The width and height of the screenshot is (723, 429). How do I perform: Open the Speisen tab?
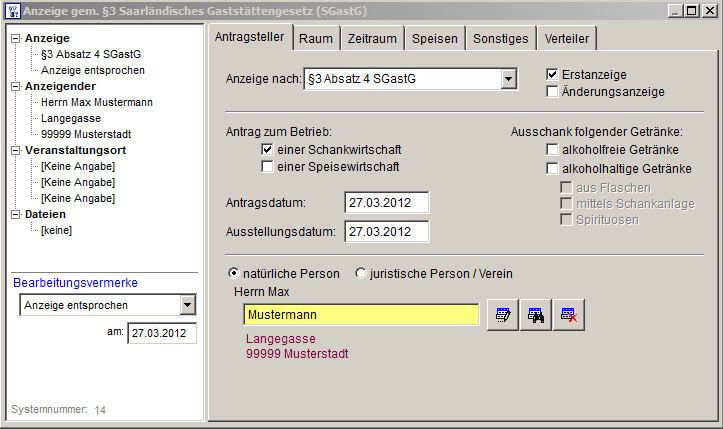435,38
